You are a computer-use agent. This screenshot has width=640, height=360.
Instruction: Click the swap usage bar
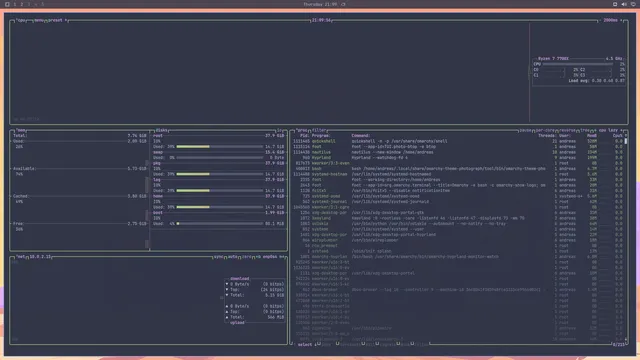click(x=220, y=158)
